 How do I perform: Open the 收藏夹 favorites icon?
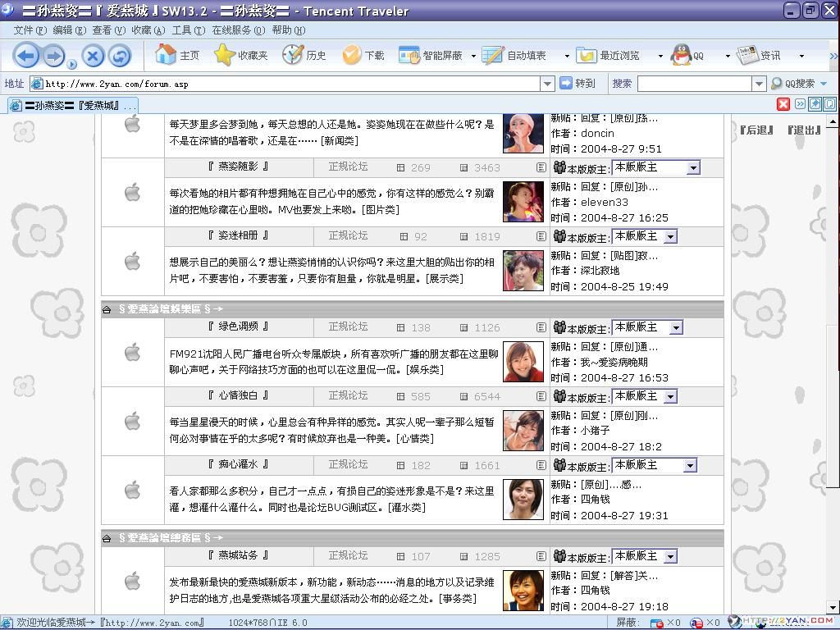(x=223, y=55)
